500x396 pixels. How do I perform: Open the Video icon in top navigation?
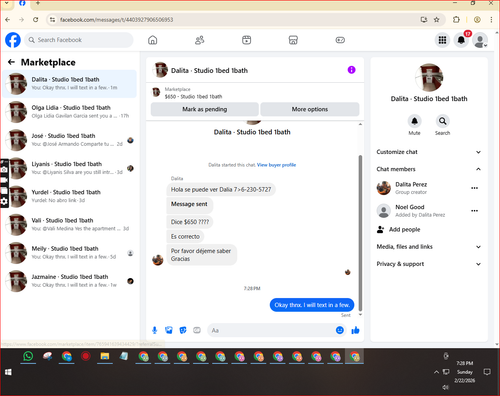coord(246,40)
